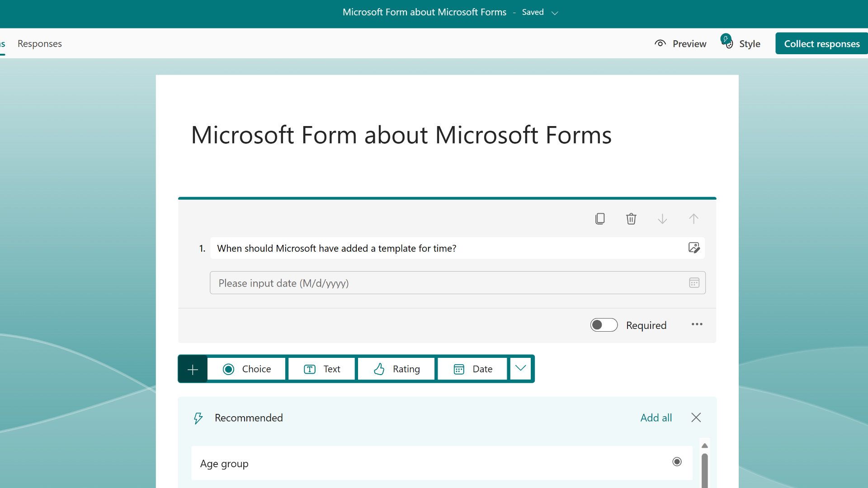Enable the Required toggle

click(604, 325)
